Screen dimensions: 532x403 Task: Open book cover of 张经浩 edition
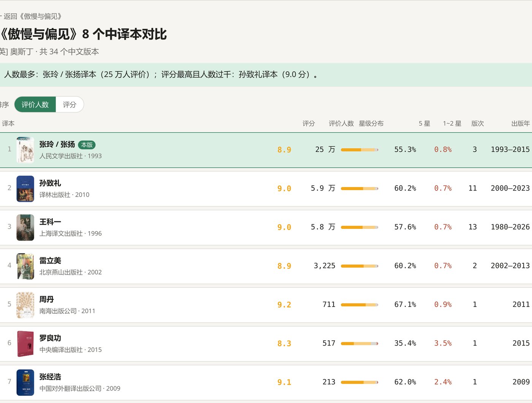tap(25, 382)
